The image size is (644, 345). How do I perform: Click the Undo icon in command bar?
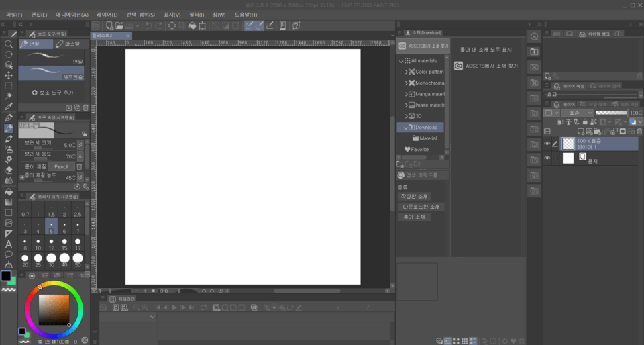[148, 26]
